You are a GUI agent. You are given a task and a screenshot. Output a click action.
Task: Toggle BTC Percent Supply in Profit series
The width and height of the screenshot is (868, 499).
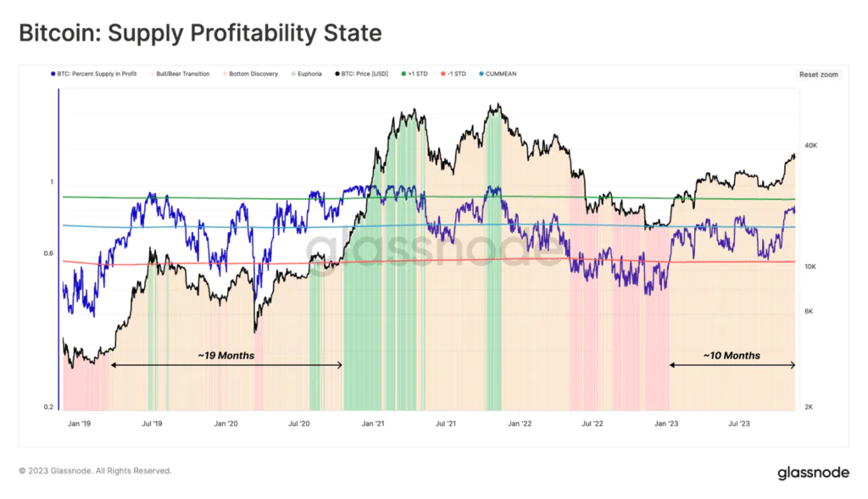(x=93, y=74)
